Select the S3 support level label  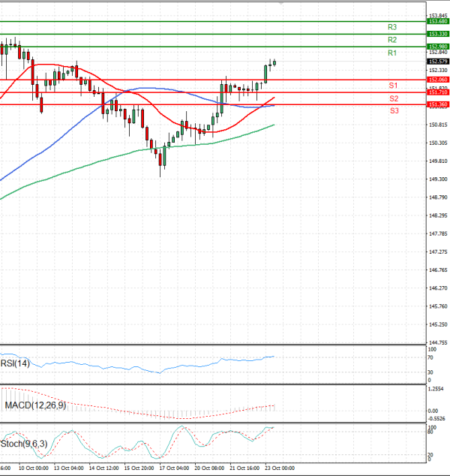394,111
